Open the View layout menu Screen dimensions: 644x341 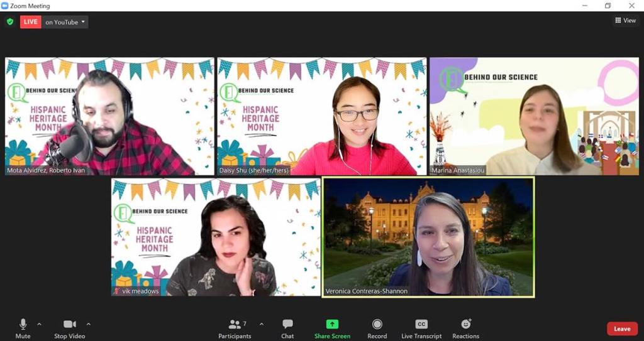pos(625,21)
